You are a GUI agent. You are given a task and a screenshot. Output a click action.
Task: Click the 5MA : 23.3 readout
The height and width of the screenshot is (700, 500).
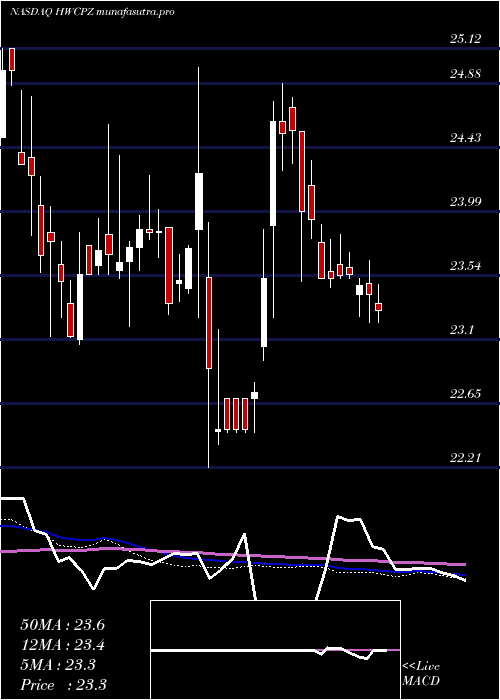point(58,665)
